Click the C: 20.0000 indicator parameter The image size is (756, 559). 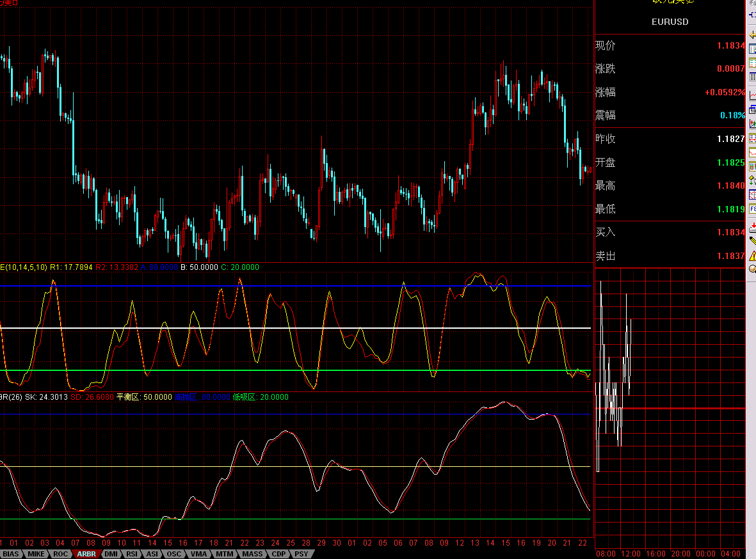coord(239,267)
